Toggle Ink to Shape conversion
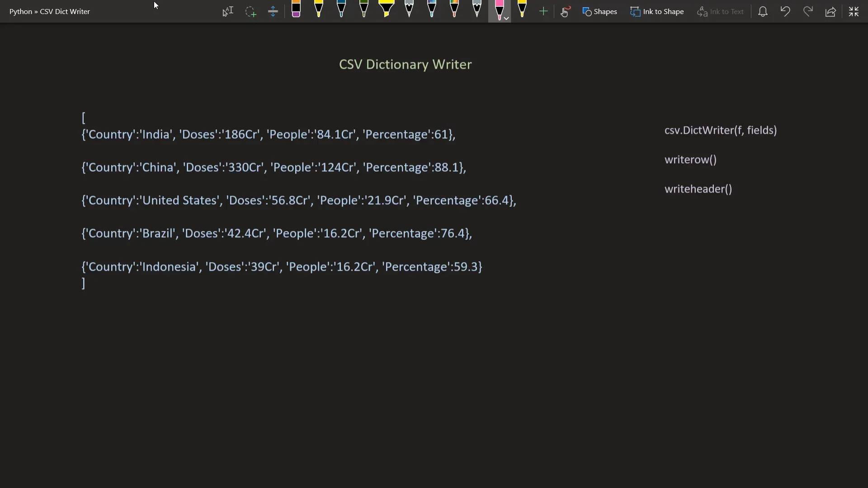 click(x=657, y=11)
